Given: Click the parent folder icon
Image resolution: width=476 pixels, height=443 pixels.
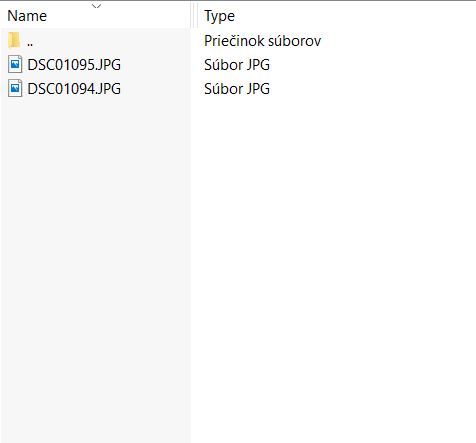Looking at the screenshot, I should [14, 40].
